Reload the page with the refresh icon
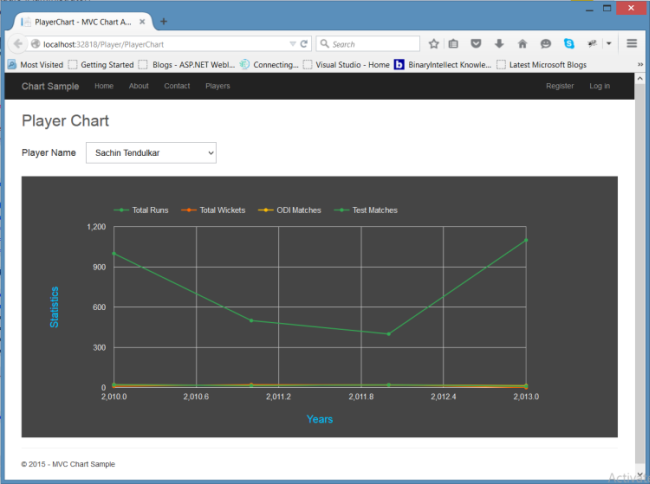 pyautogui.click(x=304, y=44)
